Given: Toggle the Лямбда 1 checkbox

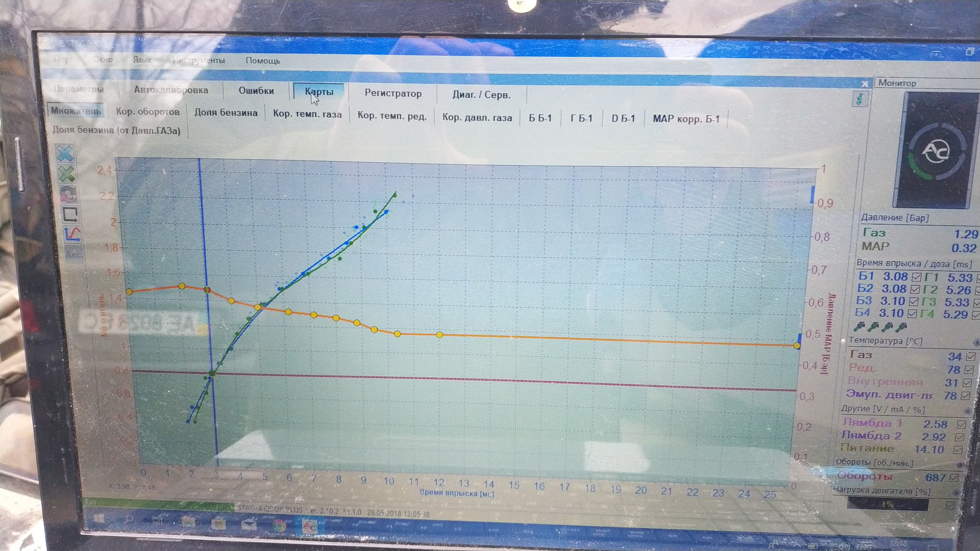Looking at the screenshot, I should (x=961, y=424).
